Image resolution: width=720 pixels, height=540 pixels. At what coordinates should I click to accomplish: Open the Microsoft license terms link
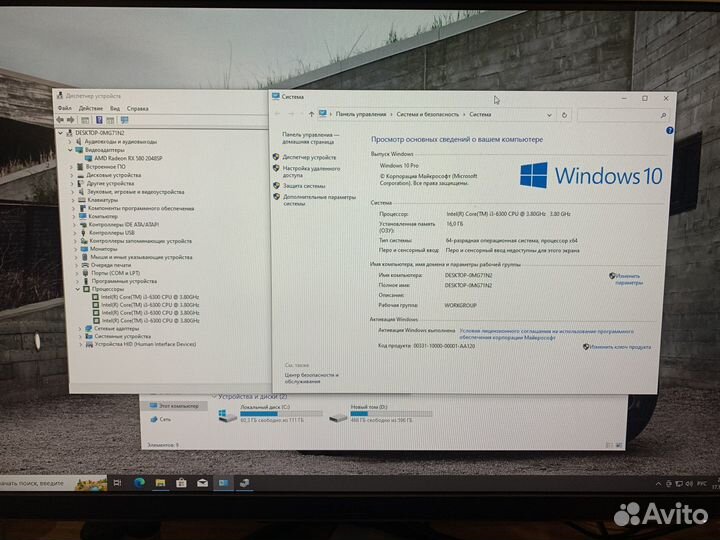546,334
